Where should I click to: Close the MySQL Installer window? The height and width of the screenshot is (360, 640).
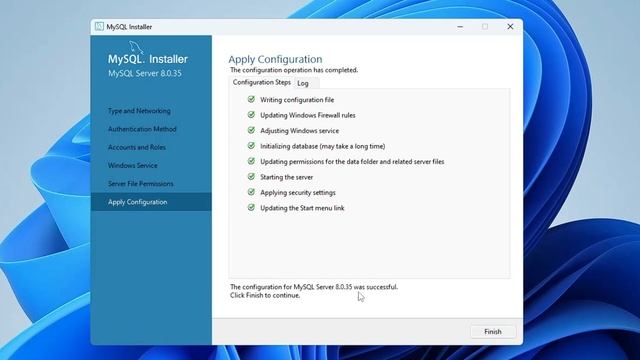point(510,27)
